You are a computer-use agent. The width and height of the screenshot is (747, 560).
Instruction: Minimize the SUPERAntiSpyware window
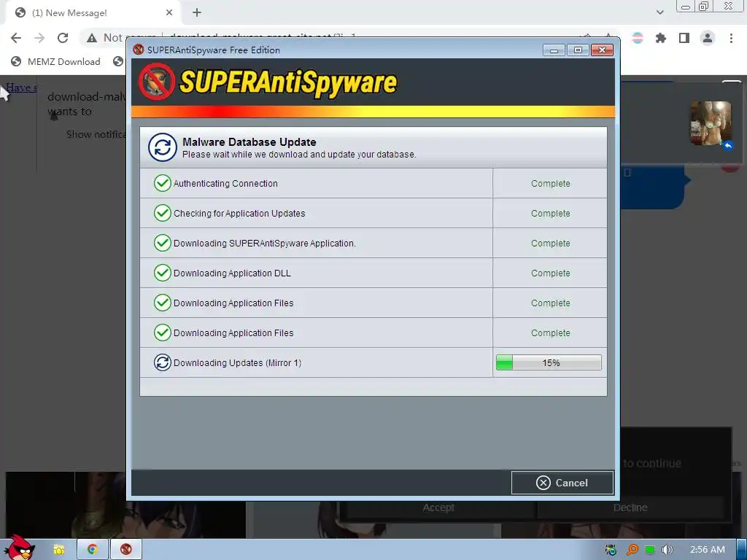pos(554,50)
